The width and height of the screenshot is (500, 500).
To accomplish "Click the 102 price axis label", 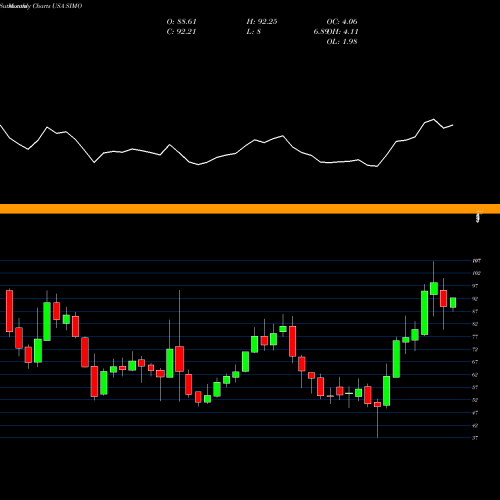I will pyautogui.click(x=477, y=273).
